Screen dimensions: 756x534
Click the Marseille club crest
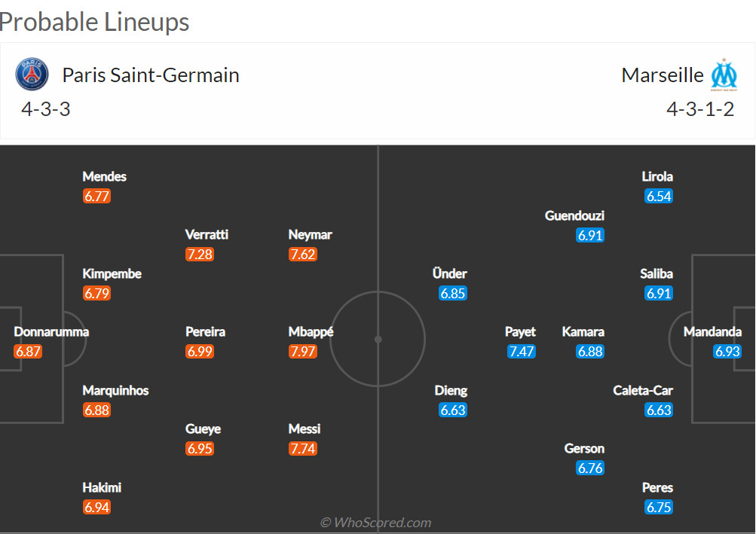[724, 75]
